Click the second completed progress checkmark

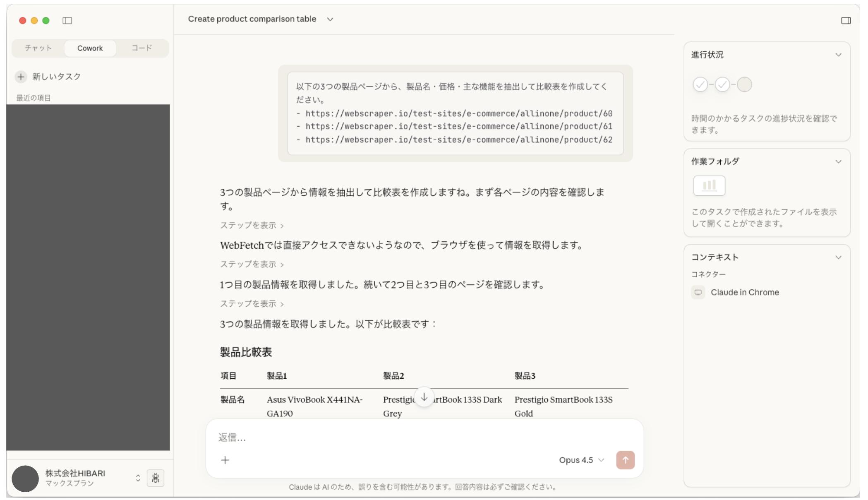722,84
